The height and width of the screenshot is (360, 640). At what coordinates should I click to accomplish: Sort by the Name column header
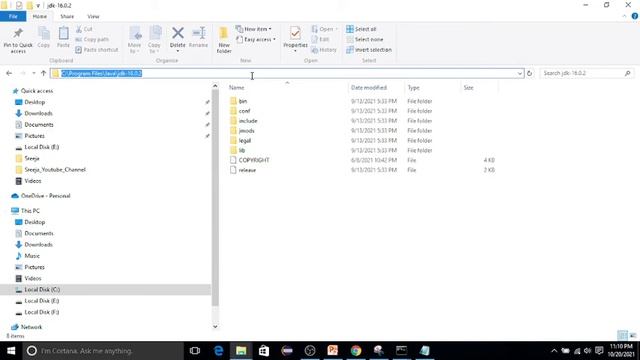236,87
